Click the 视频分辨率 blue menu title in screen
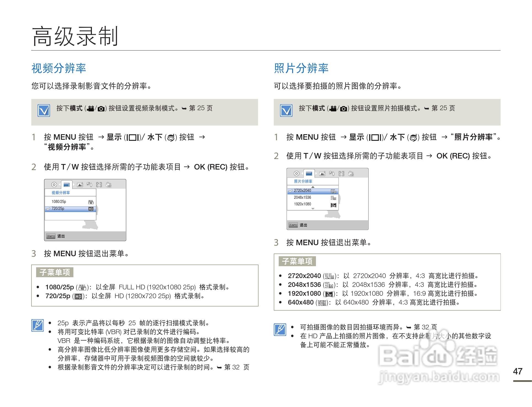Screen dimensions: 532x407 pyautogui.click(x=61, y=192)
